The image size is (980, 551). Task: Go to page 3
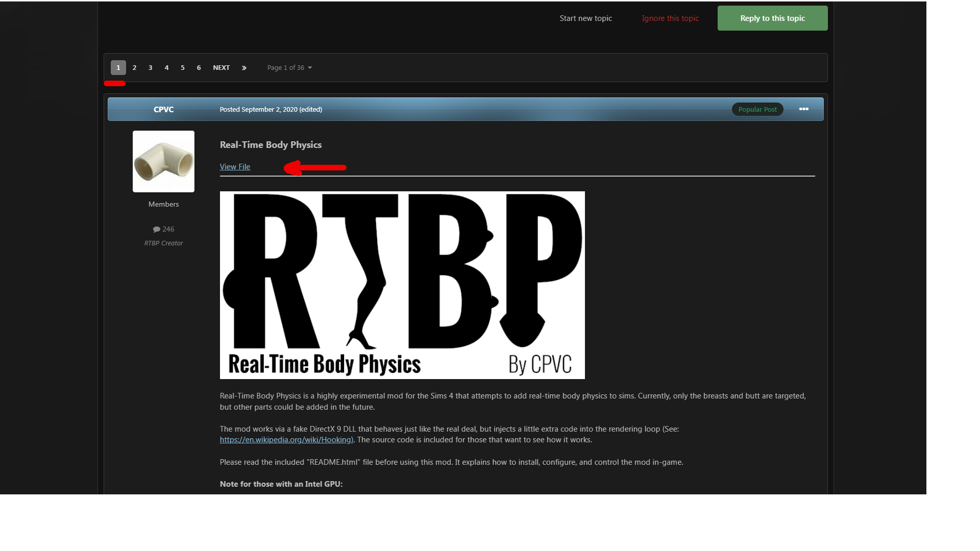(150, 68)
